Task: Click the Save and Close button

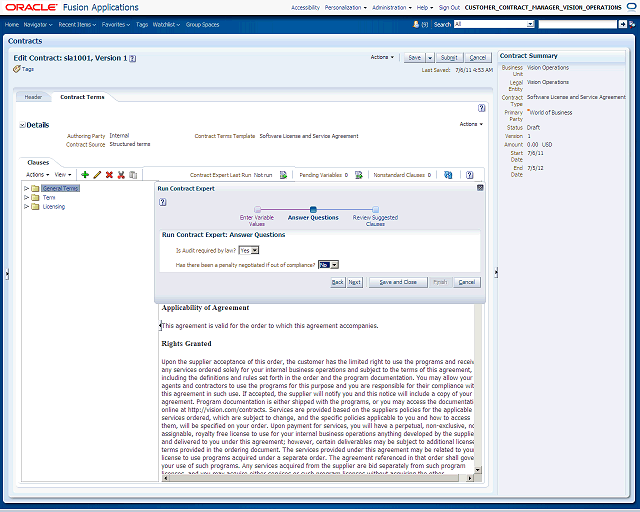Action: tap(398, 282)
